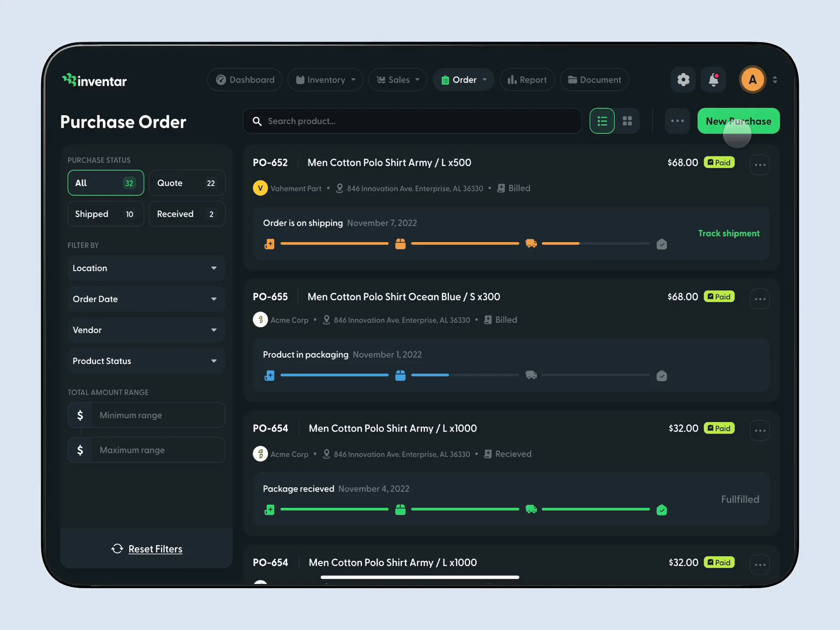The image size is (840, 630).
Task: Click the search magnifier icon
Action: tap(257, 121)
